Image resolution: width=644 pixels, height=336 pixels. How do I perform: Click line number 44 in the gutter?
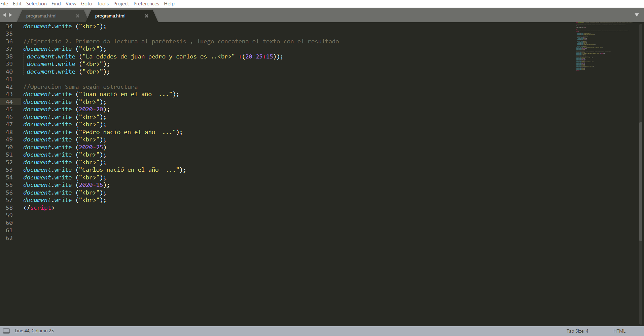click(9, 102)
